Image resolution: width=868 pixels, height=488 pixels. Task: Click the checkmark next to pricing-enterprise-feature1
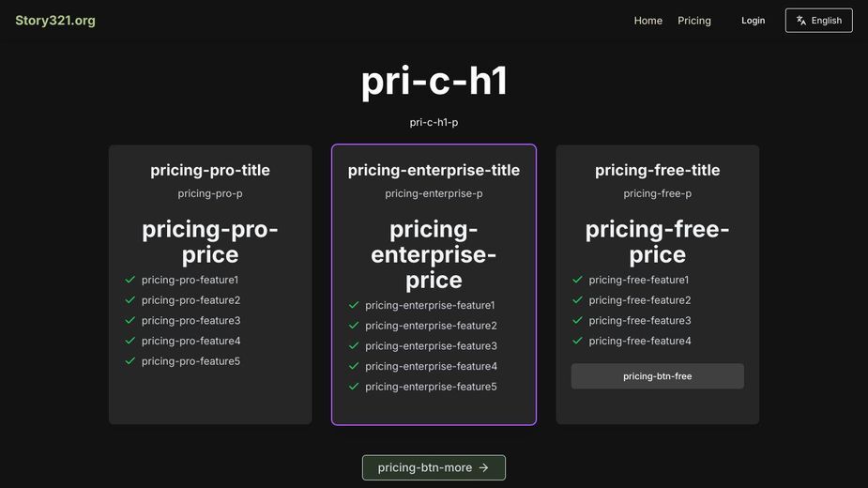tap(354, 305)
